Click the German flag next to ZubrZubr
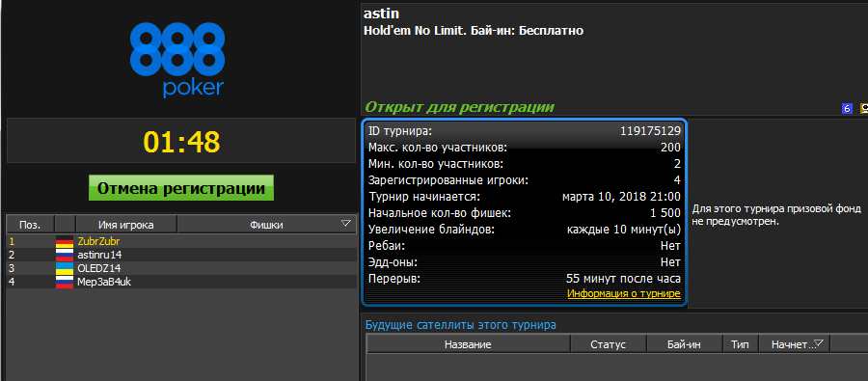This screenshot has height=381, width=868. point(65,241)
